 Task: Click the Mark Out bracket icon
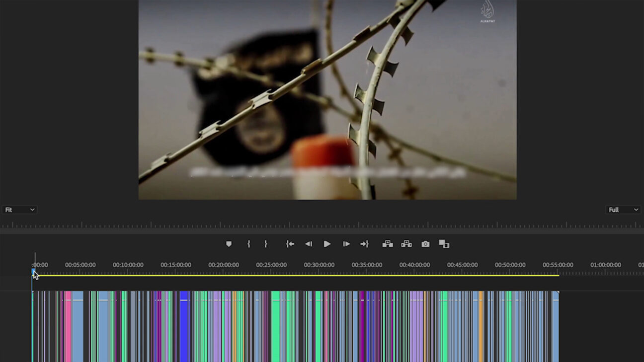(x=266, y=244)
